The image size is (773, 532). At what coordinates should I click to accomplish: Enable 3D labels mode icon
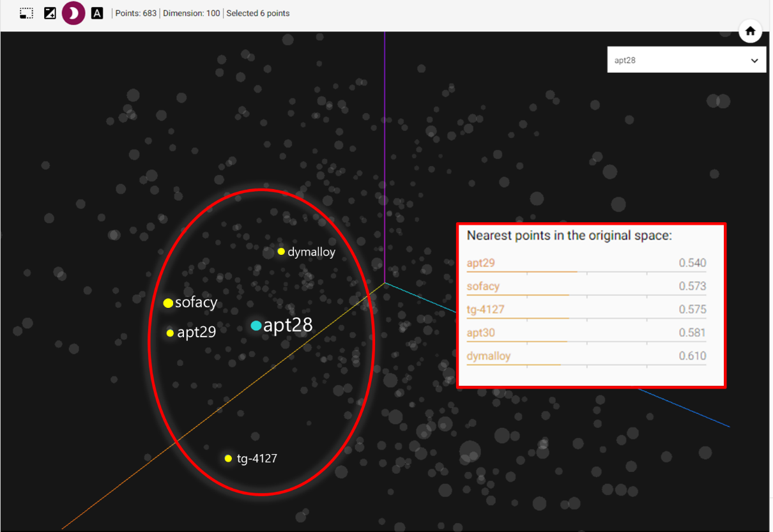coord(97,13)
